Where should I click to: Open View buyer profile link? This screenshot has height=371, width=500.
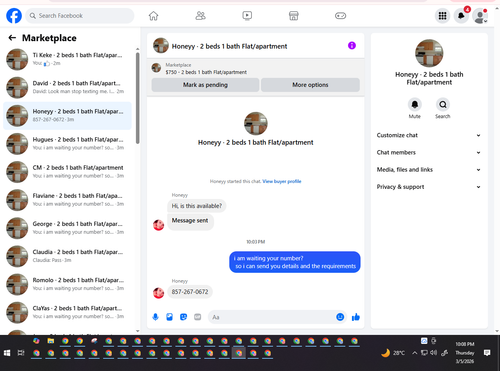click(282, 181)
